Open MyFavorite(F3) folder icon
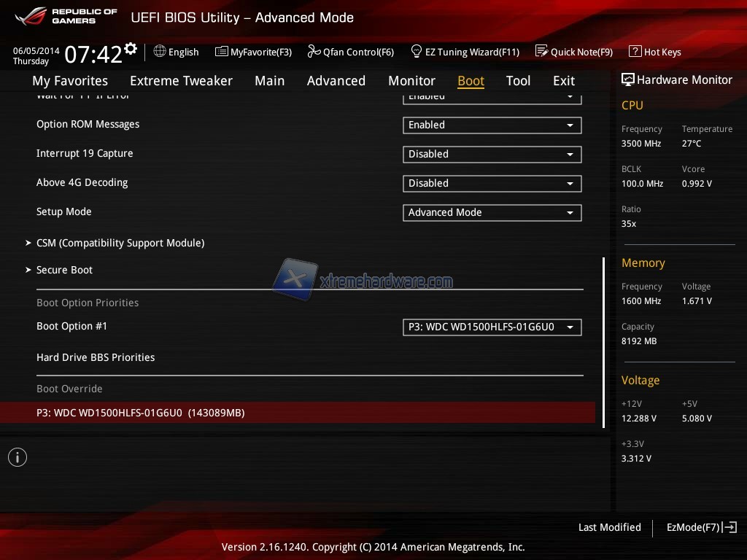 pos(222,52)
